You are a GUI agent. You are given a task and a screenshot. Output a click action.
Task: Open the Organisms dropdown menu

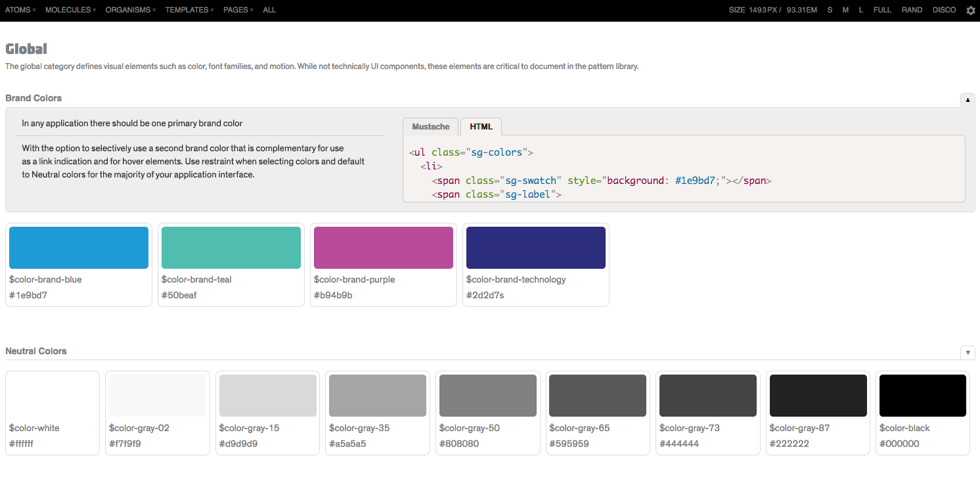click(131, 10)
